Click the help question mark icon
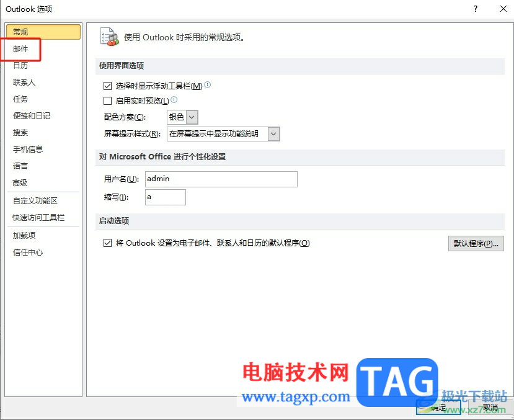 pos(476,9)
